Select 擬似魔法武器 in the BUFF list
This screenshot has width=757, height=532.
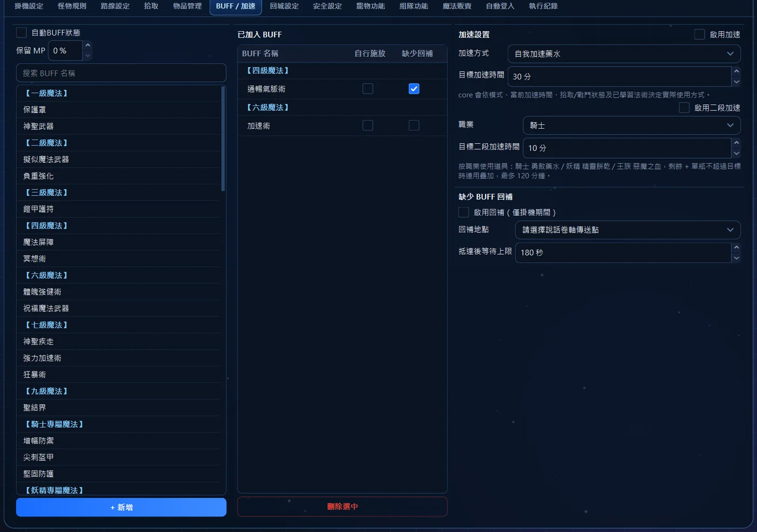coord(118,159)
